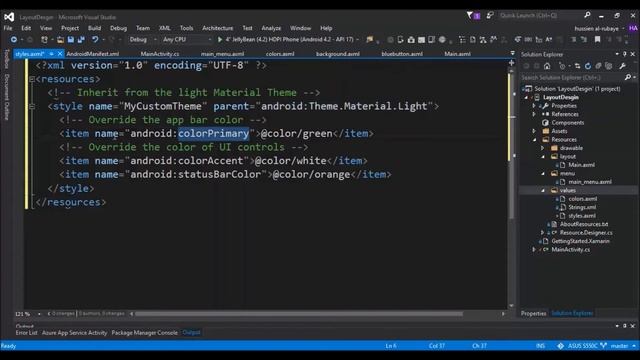Open Properties wrench icon in Solution Explorer
Screen dimensions: 640x360
pyautogui.click(x=622, y=66)
